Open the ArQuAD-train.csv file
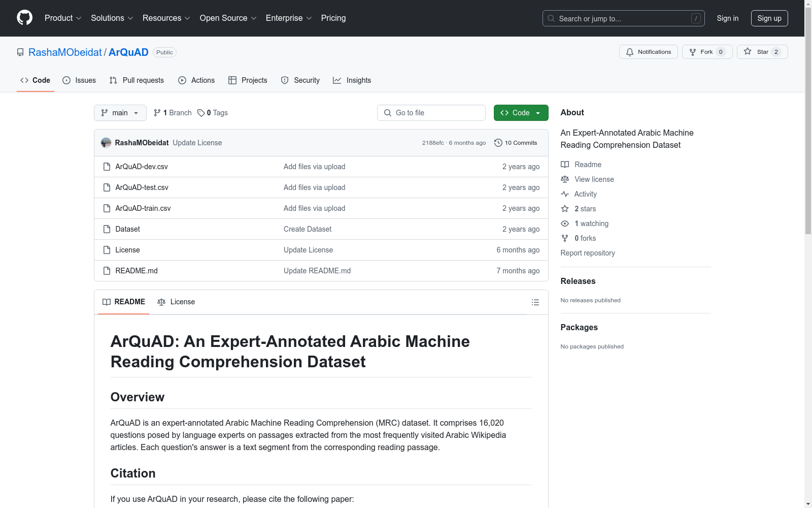 tap(143, 208)
